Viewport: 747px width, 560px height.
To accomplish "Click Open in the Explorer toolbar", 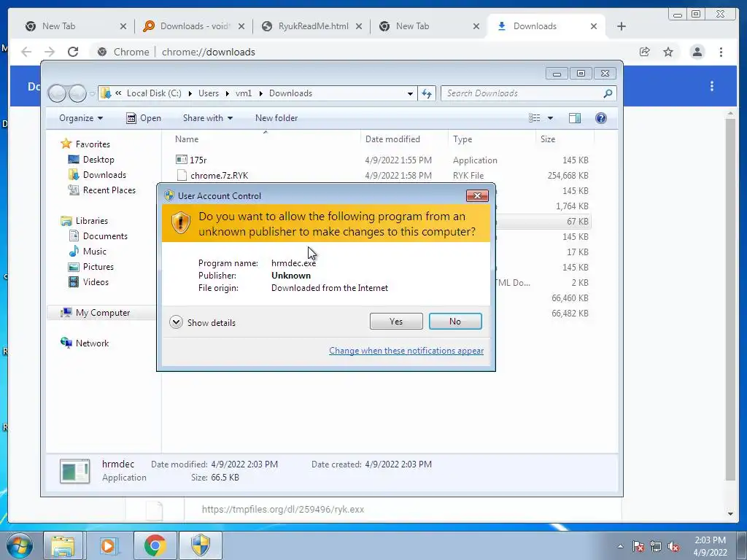I will [144, 118].
